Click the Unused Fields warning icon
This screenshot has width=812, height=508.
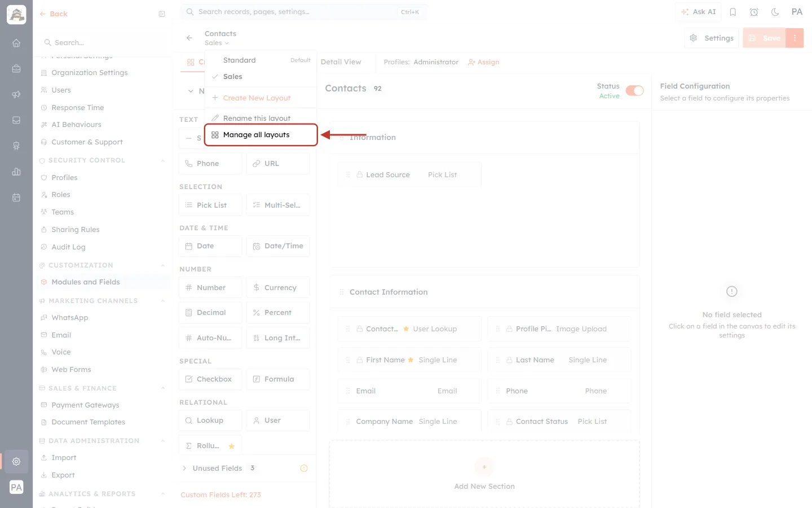point(304,468)
